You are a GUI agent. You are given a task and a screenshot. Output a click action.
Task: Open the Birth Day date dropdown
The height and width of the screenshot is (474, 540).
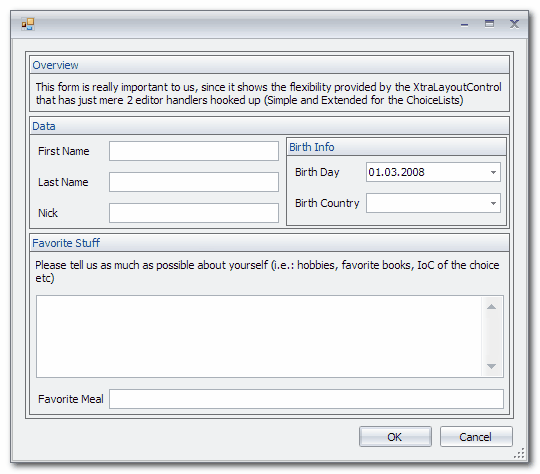pyautogui.click(x=493, y=172)
